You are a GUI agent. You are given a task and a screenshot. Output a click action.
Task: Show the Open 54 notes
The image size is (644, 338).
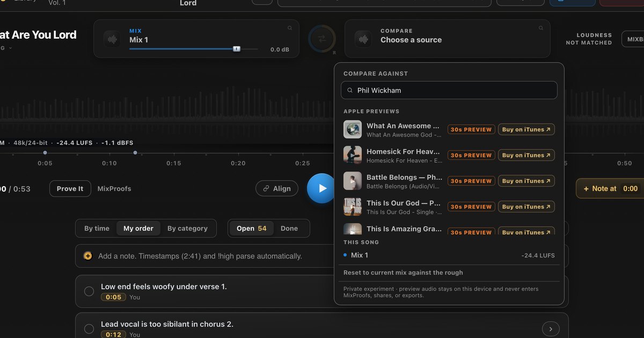point(252,228)
